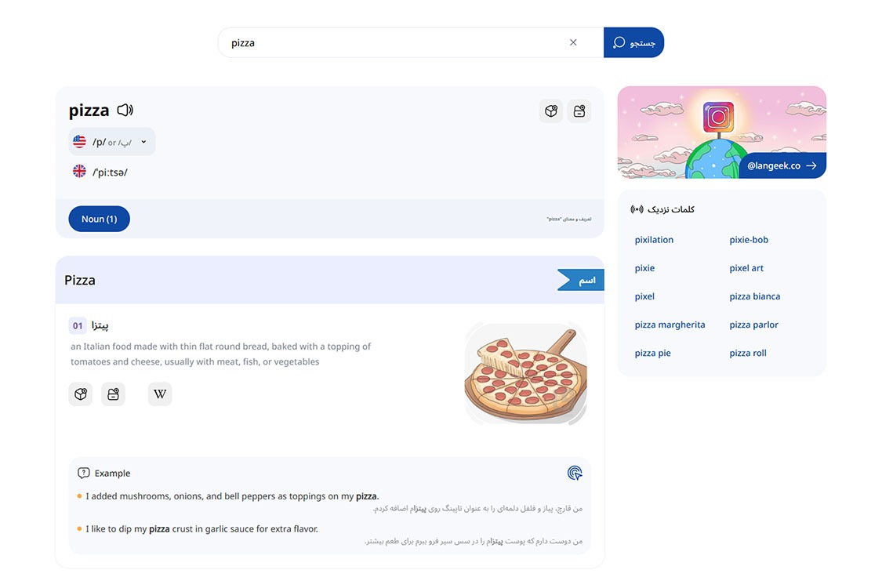Open the pizza parlor word link
Image resolution: width=882 pixels, height=588 pixels.
[753, 325]
